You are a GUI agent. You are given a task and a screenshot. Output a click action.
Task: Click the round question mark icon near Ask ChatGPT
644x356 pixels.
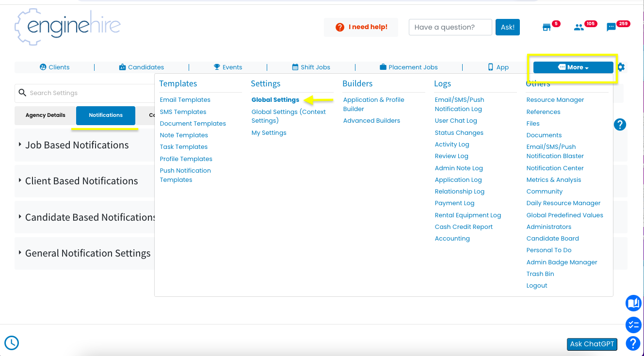tap(633, 343)
